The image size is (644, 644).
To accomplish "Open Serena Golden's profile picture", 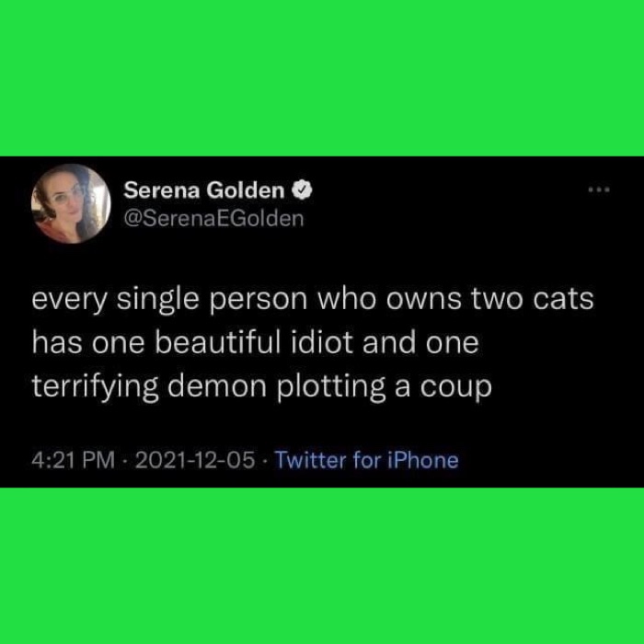I will [71, 203].
